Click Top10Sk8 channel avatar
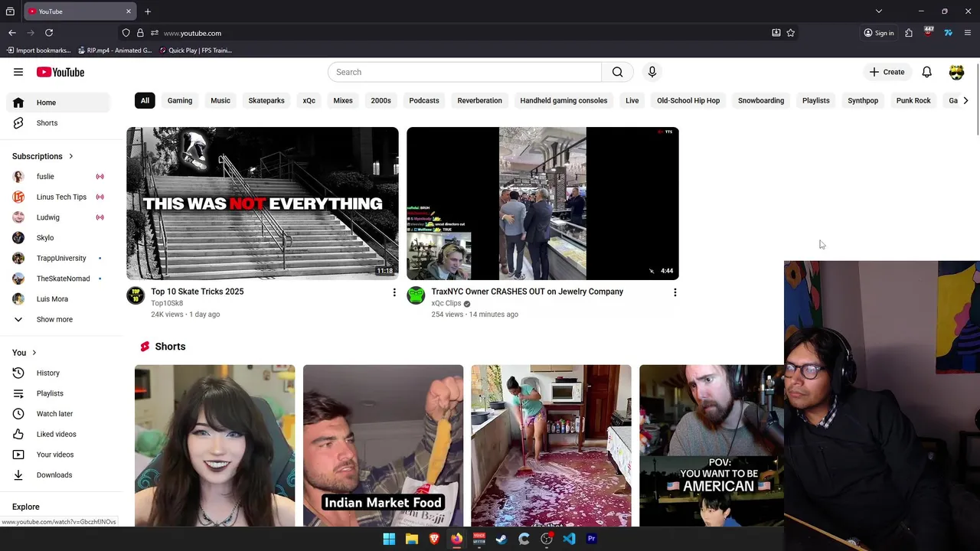The width and height of the screenshot is (980, 551). [x=136, y=295]
